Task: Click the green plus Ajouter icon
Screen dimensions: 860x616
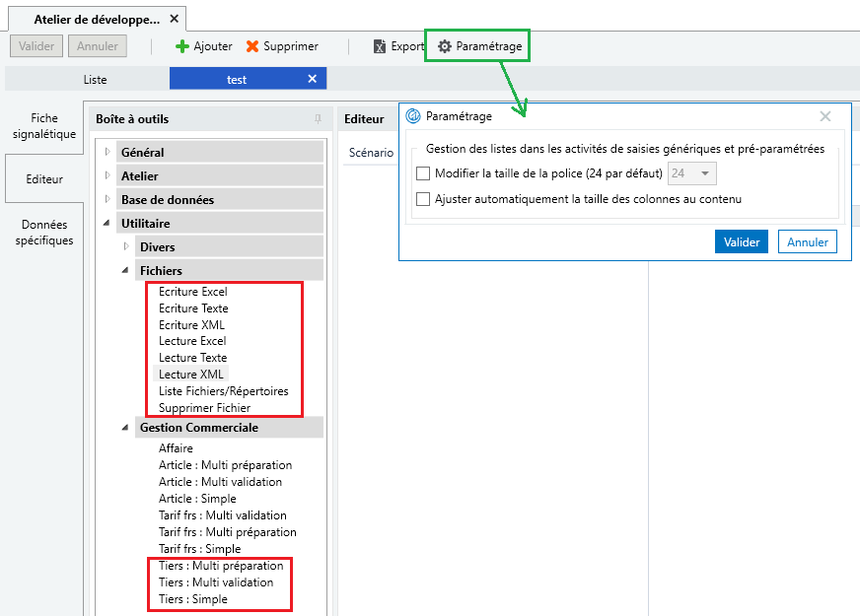Action: click(182, 46)
